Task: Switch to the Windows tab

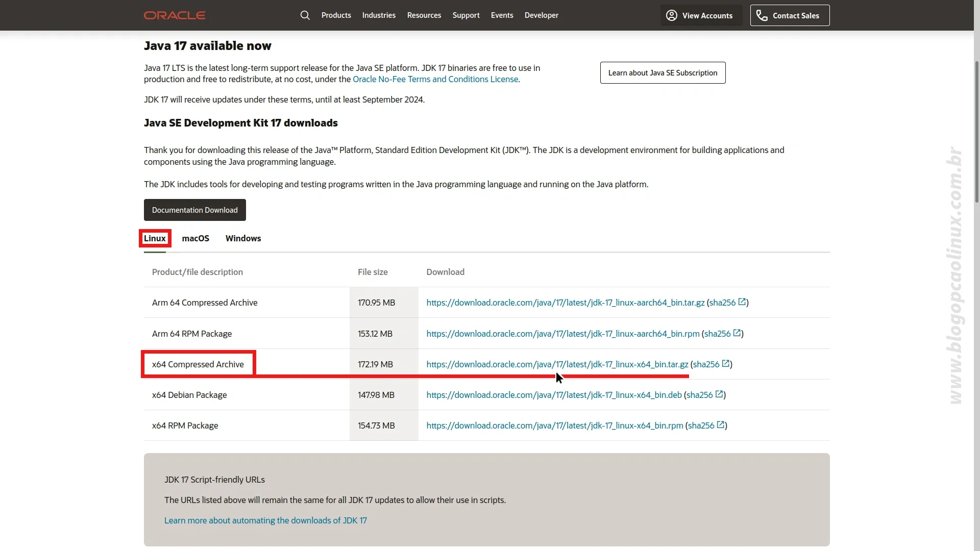Action: 242,238
